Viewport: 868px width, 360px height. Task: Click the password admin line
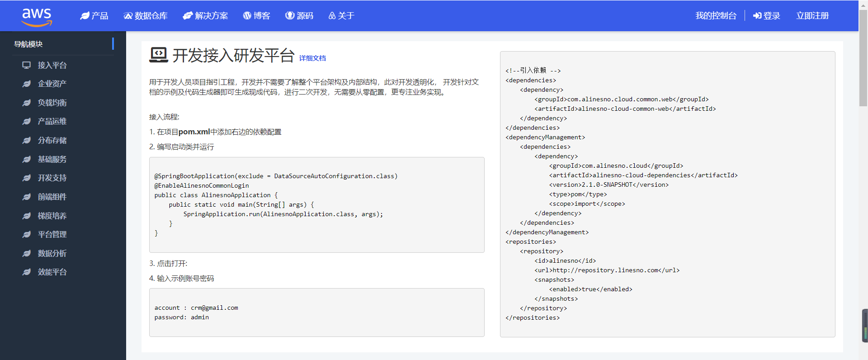(181, 317)
